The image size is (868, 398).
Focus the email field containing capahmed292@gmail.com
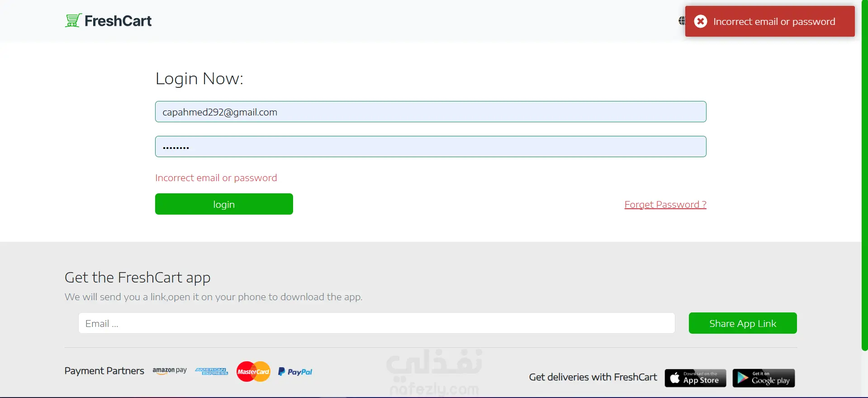pyautogui.click(x=431, y=112)
